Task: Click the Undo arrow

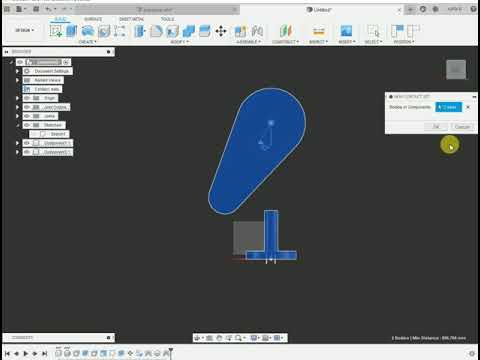Action: (48, 9)
